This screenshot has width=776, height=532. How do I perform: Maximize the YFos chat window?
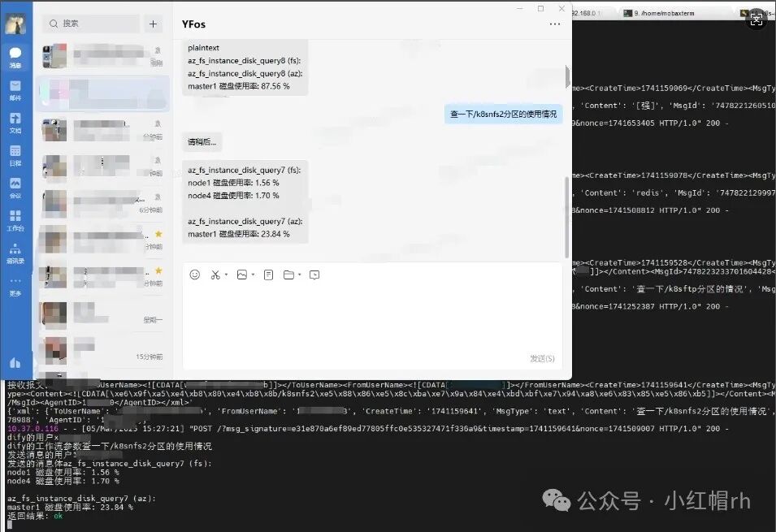coord(540,8)
